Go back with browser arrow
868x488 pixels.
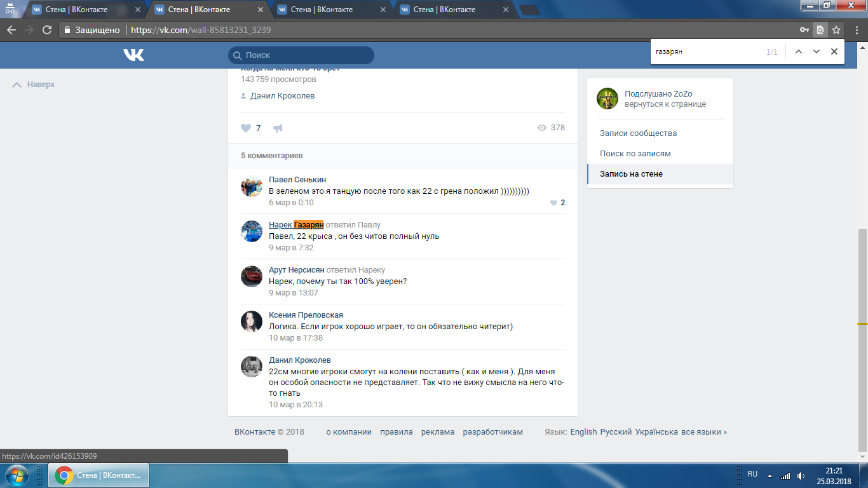[x=11, y=30]
